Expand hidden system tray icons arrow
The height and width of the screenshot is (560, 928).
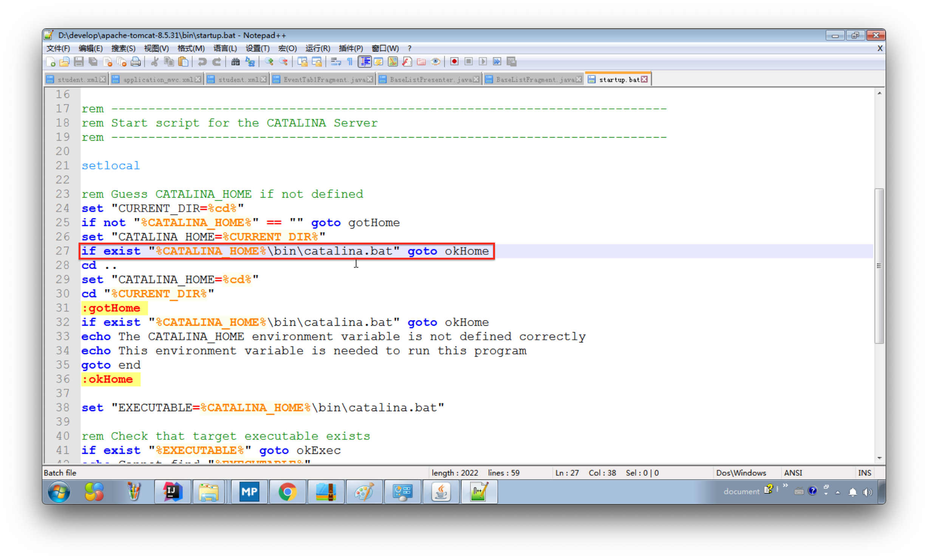838,492
